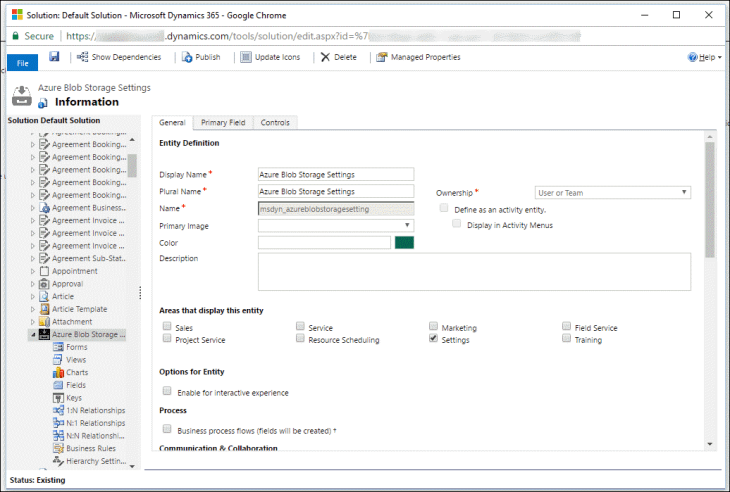
Task: Click the Article entity icon
Action: coord(44,297)
